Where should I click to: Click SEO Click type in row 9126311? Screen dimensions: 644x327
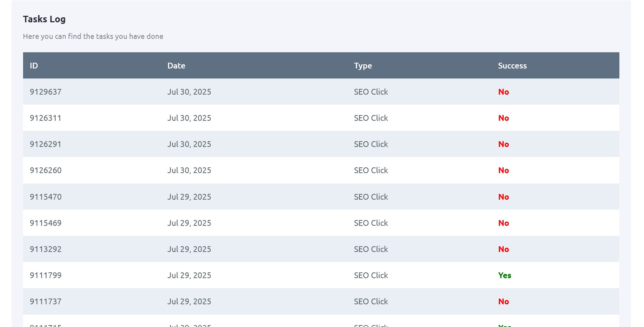[371, 118]
